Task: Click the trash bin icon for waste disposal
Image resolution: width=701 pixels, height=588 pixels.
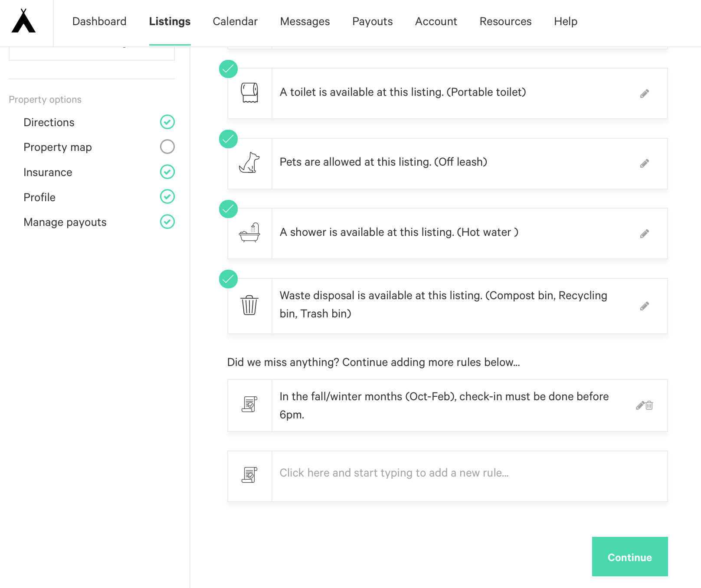Action: click(249, 305)
